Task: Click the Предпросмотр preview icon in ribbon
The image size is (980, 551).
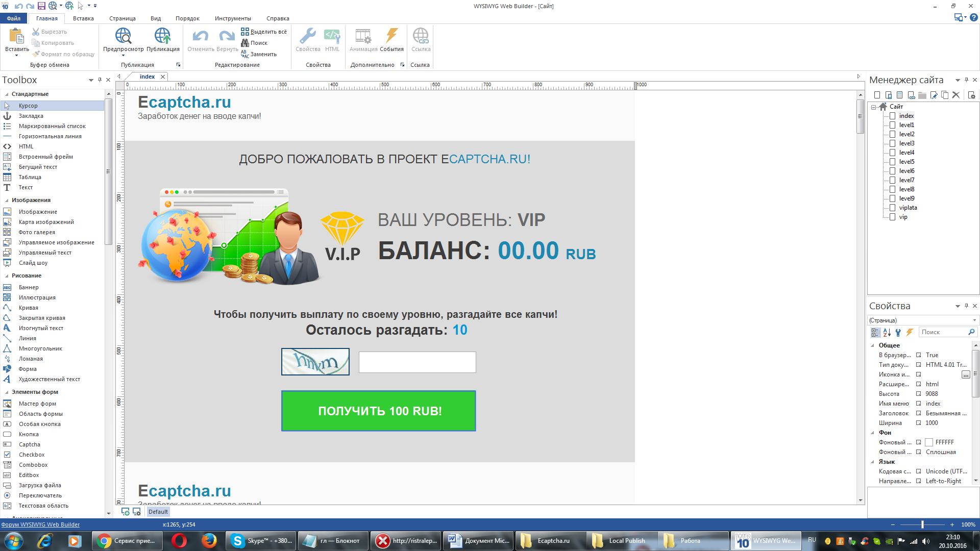Action: (x=123, y=36)
